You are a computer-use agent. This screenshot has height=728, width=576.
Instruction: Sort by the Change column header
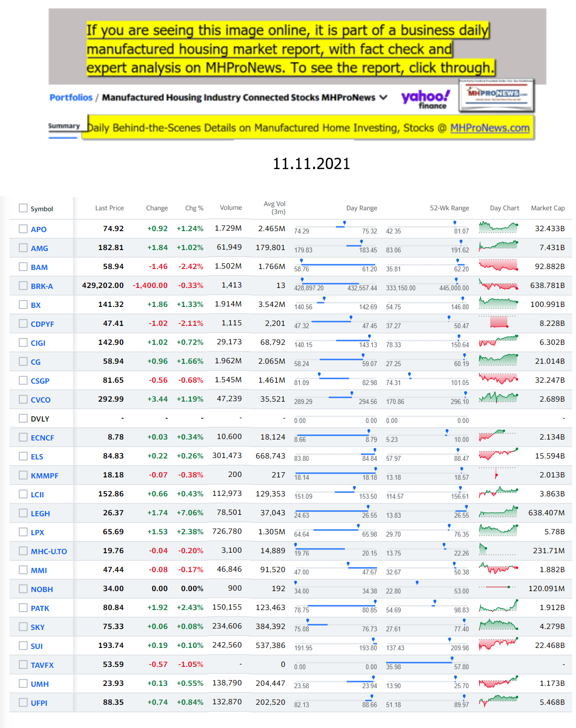click(x=157, y=208)
